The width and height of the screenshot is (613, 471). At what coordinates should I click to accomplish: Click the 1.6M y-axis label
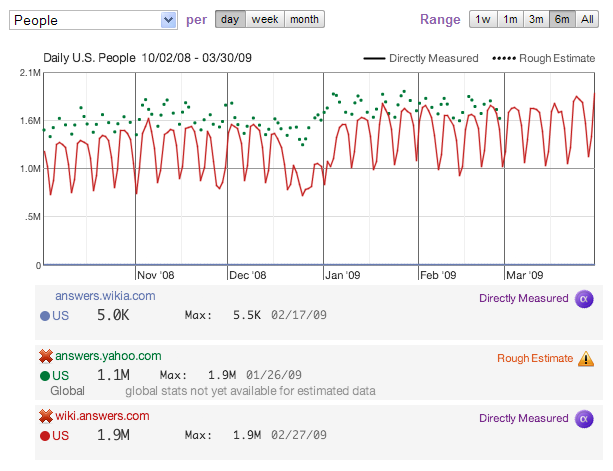click(x=30, y=121)
